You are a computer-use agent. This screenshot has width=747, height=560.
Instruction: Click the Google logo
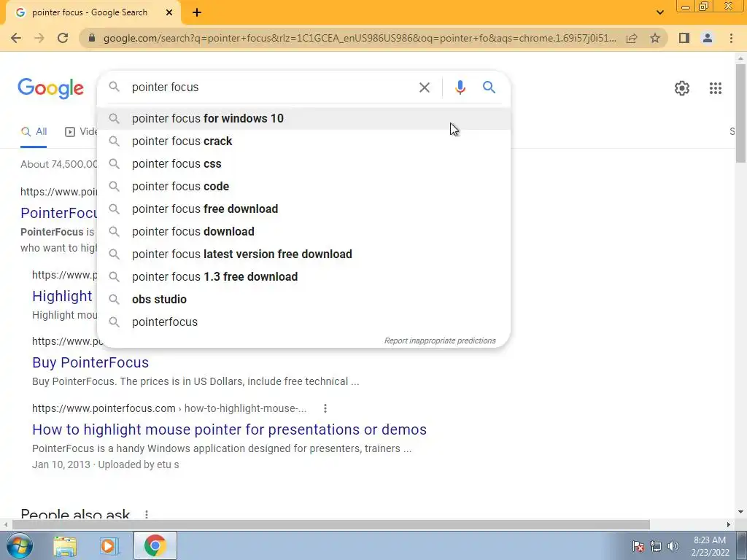tap(51, 88)
